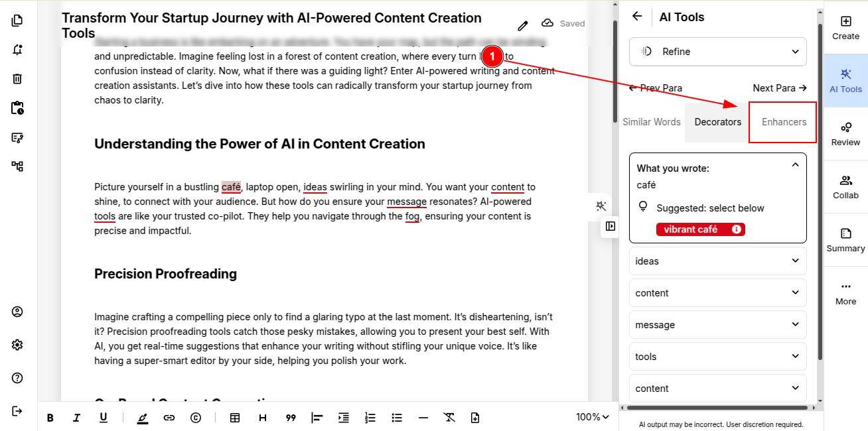Screen dimensions: 868x431
Task: Collapse the 'What you wrote' café card
Action: click(795, 165)
